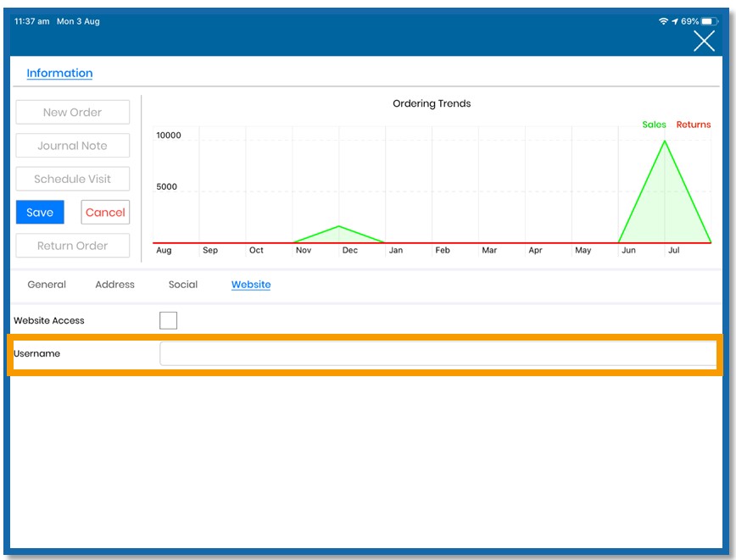This screenshot has width=736, height=560.
Task: Switch to the General tab
Action: pyautogui.click(x=47, y=284)
